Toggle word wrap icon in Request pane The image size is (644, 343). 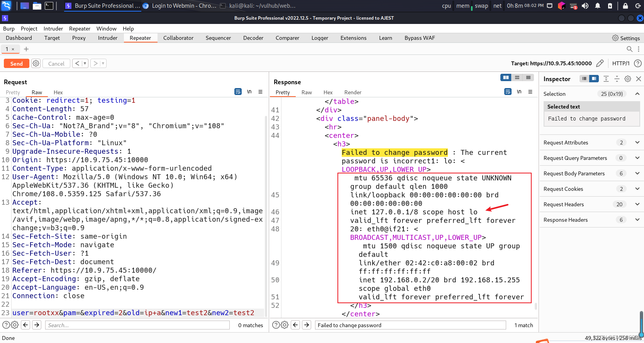(x=238, y=92)
